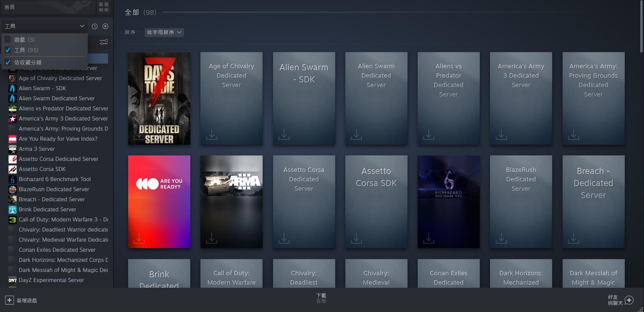Image resolution: width=644 pixels, height=312 pixels.
Task: Enable the 遊戲 (3) checkbox
Action: click(x=8, y=40)
